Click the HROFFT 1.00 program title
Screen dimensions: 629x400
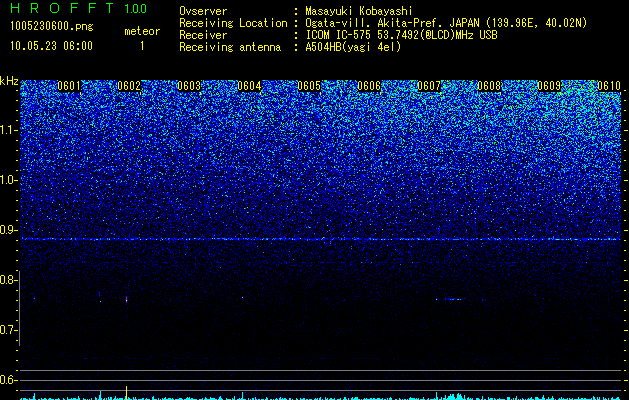pyautogui.click(x=79, y=8)
